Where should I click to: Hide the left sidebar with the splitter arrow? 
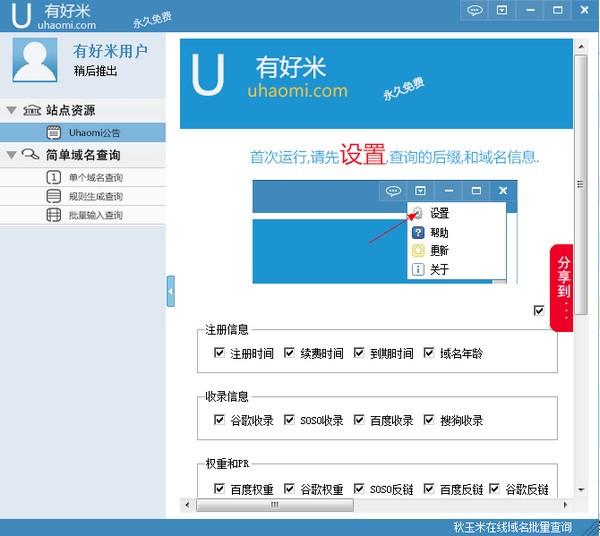coord(171,291)
